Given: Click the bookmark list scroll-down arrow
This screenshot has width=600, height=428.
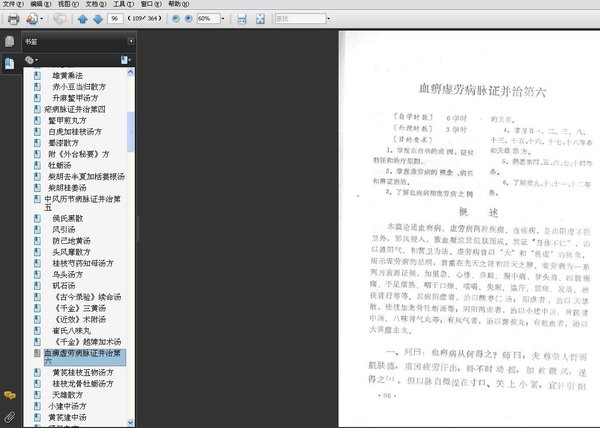Looking at the screenshot, I should [x=130, y=423].
